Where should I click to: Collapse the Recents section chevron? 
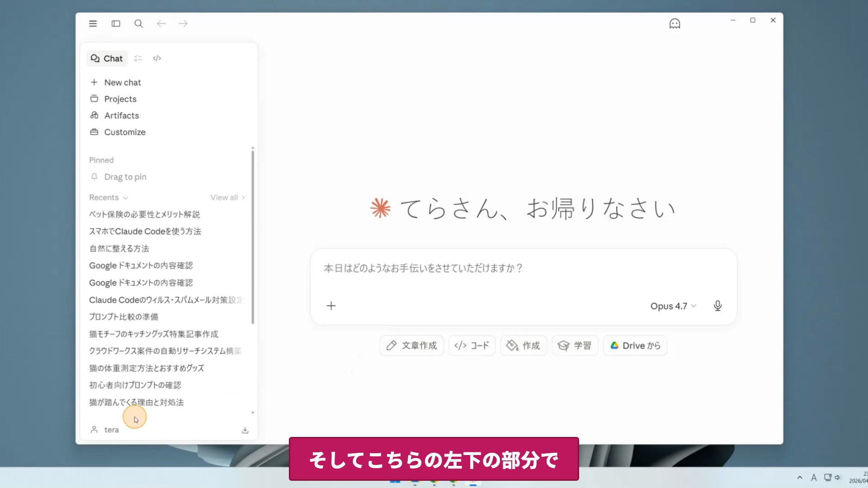(125, 198)
